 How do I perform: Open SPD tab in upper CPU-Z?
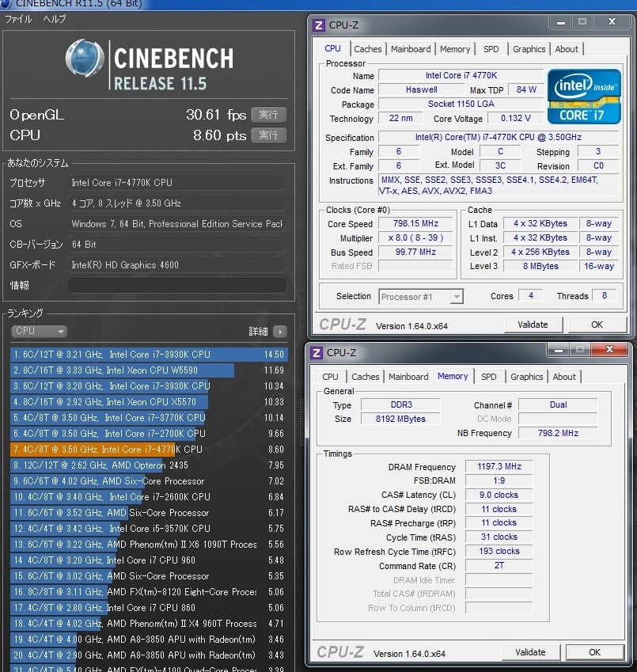pos(491,49)
